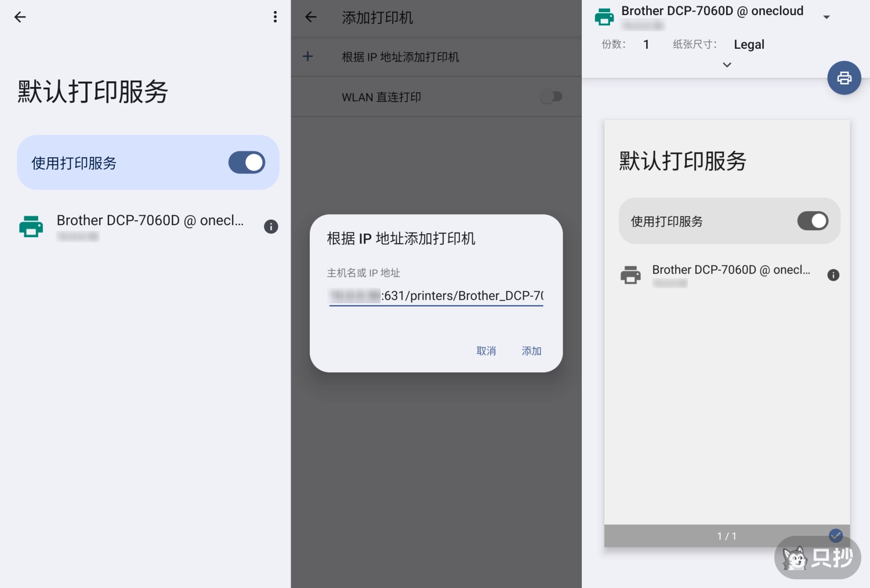Open the three-dot overflow menu

click(275, 17)
